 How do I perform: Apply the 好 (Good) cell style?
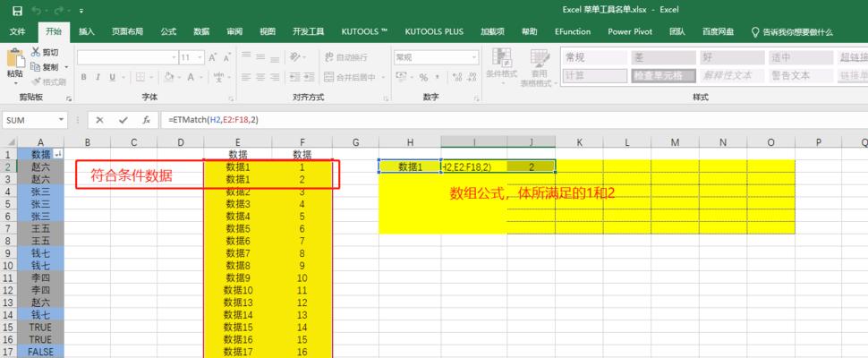coord(731,57)
